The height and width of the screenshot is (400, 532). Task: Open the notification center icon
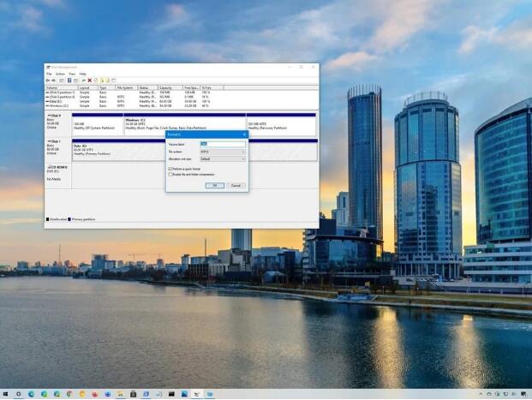point(523,394)
